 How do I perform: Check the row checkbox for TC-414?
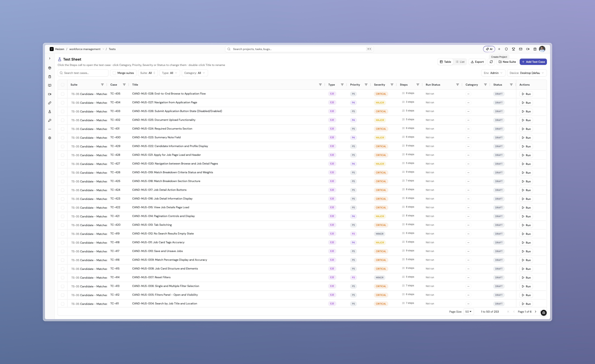click(63, 278)
